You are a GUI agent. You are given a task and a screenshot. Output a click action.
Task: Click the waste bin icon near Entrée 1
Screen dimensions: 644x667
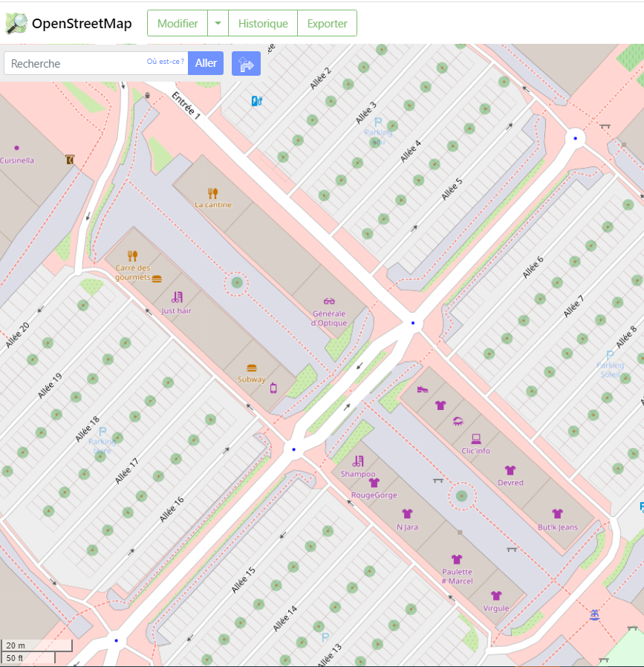tap(148, 95)
